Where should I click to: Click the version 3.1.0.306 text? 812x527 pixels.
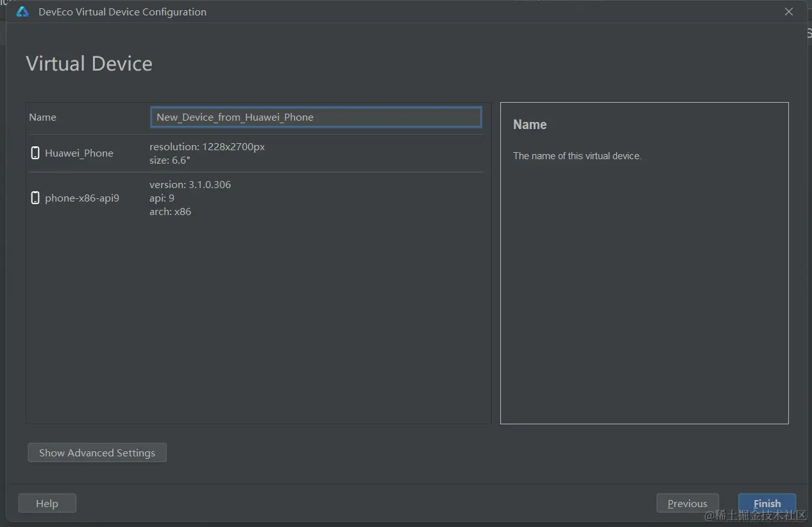190,184
